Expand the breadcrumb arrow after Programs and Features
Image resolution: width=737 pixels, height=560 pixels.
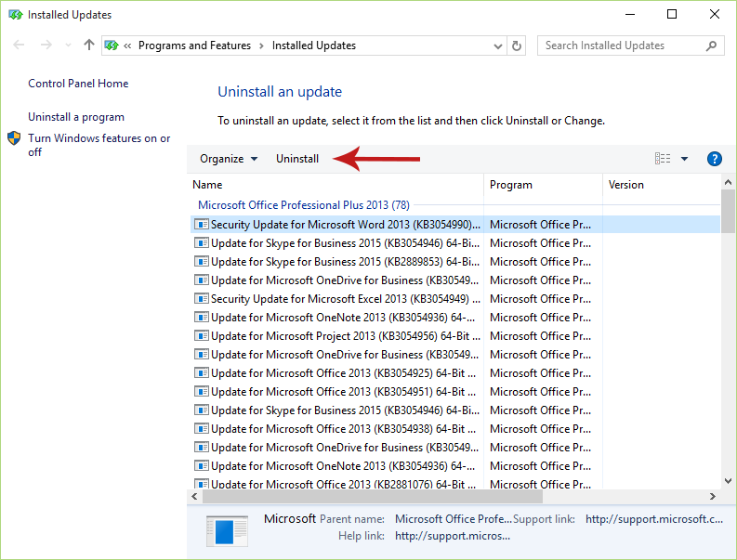(261, 46)
